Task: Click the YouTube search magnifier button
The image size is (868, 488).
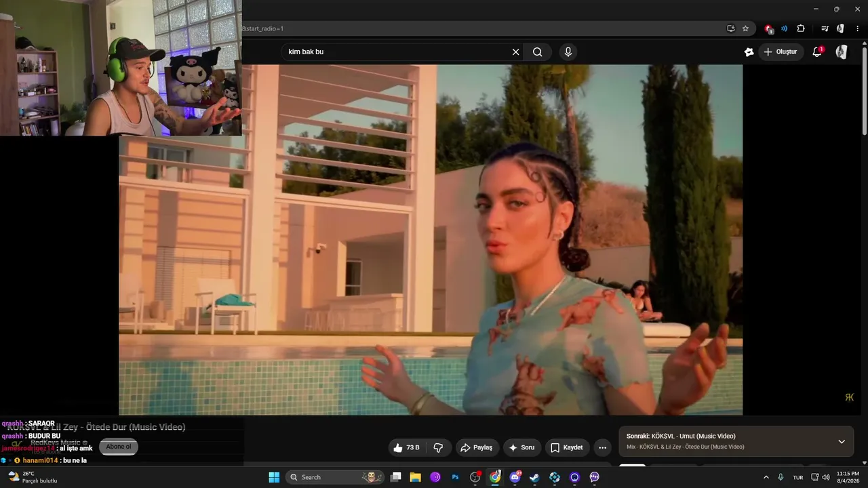Action: click(x=538, y=52)
